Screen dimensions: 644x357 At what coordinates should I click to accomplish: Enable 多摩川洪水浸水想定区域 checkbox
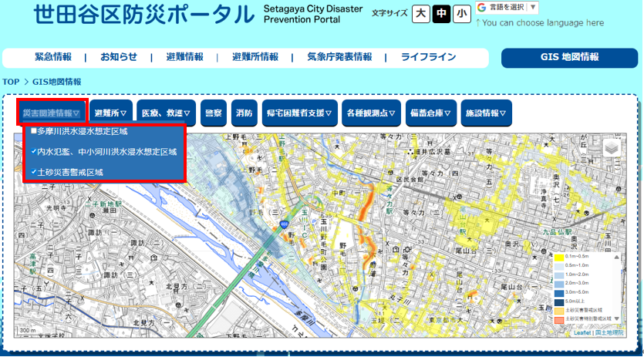click(x=34, y=131)
